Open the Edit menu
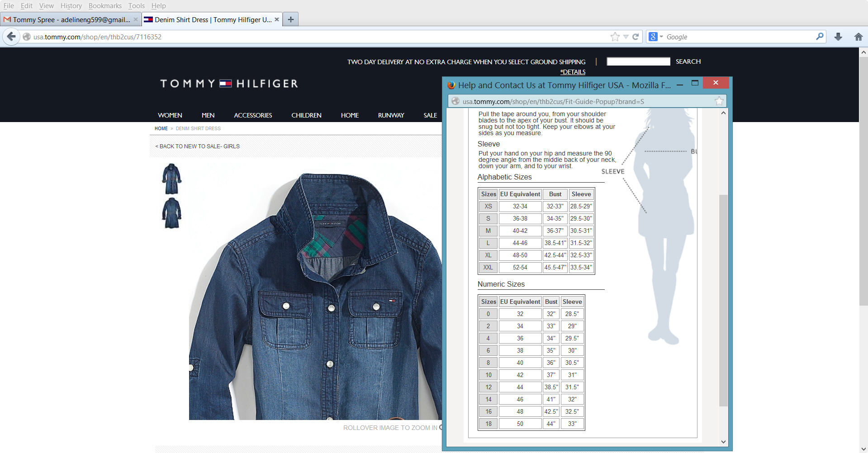Viewport: 868px width, 453px height. [x=26, y=5]
